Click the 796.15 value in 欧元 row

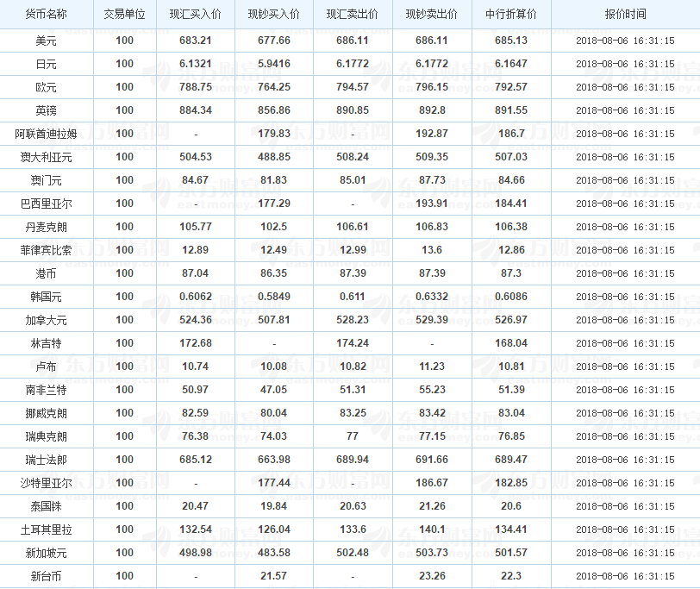pos(432,86)
